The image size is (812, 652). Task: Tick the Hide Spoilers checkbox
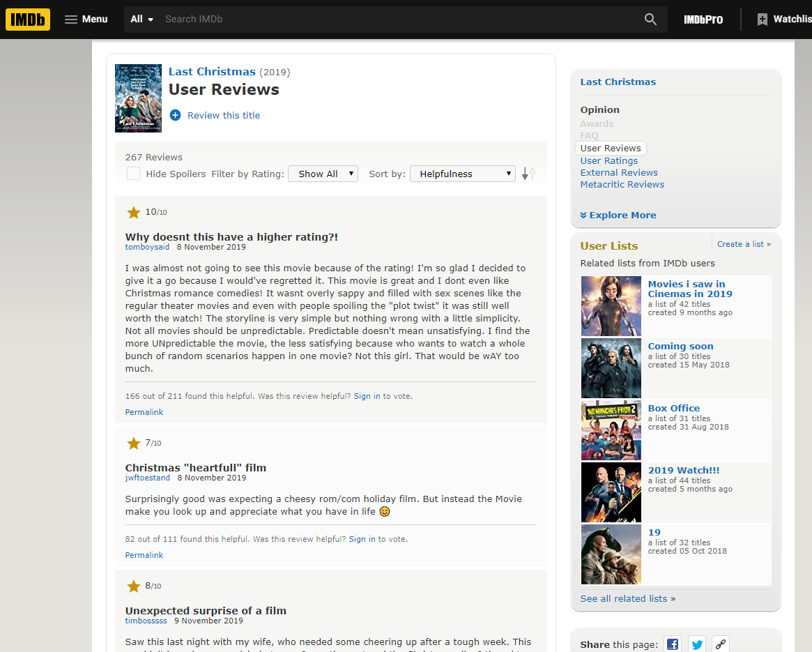click(x=133, y=174)
